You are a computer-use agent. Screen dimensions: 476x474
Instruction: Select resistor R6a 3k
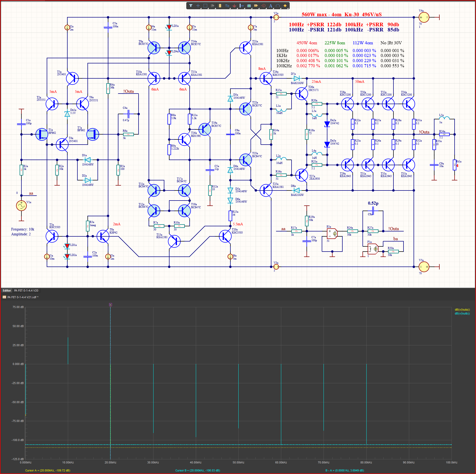128,134
